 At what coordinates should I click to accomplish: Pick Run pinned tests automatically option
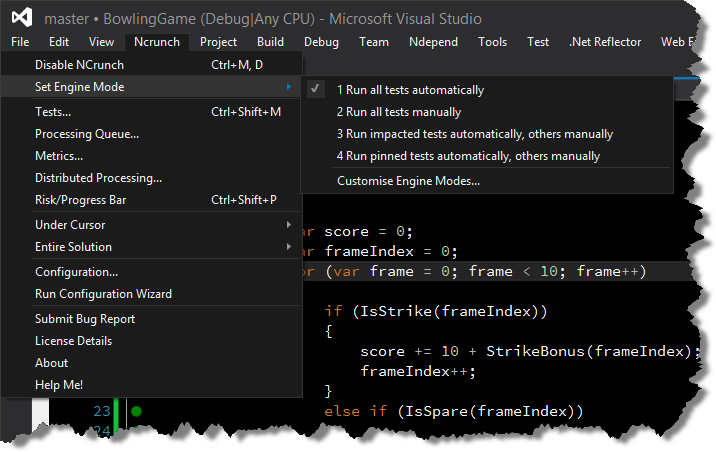pos(468,156)
